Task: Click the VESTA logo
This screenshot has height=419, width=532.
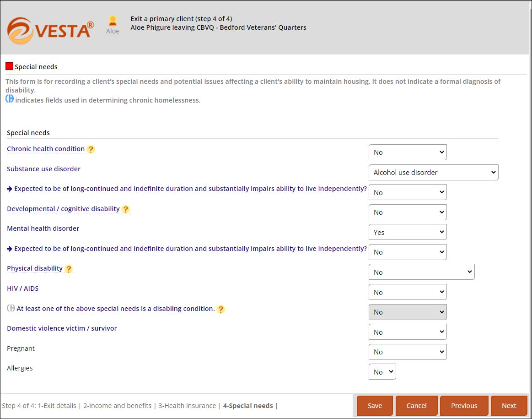Action: coord(50,31)
